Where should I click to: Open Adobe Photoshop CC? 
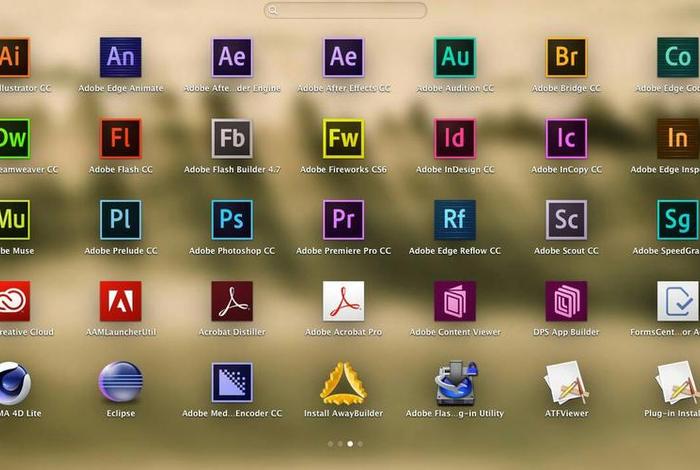tap(232, 220)
